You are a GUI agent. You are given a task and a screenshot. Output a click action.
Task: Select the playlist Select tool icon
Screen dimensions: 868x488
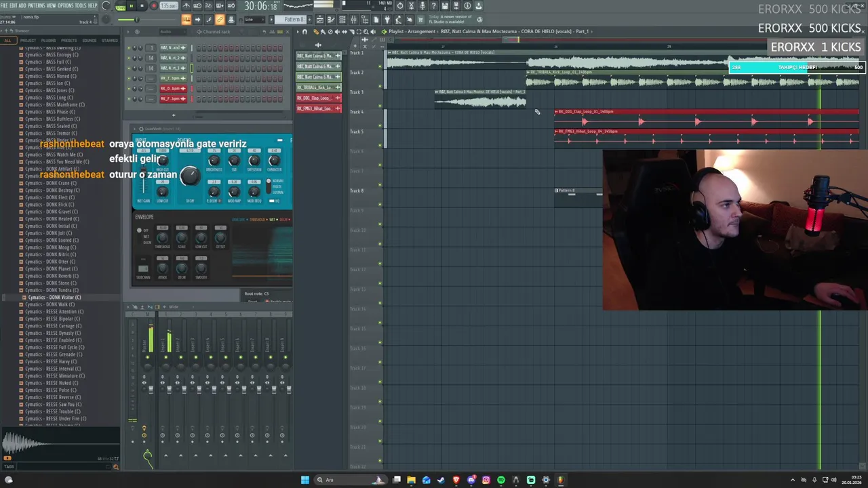(x=359, y=32)
